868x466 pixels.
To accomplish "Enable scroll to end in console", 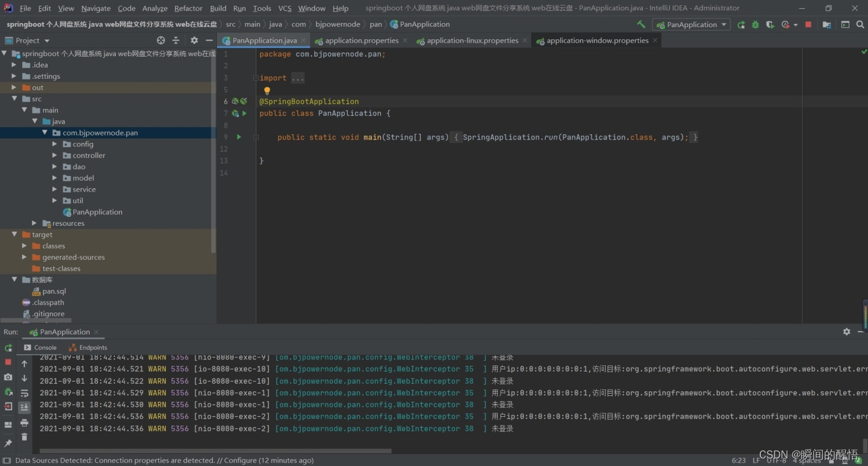I will pos(24,406).
